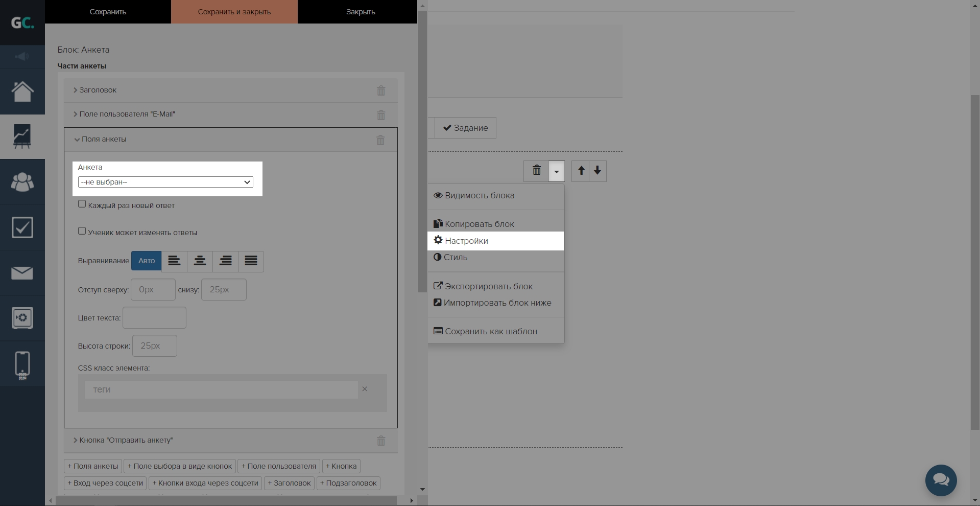The width and height of the screenshot is (980, 506).
Task: Select center text alignment icon
Action: point(200,261)
